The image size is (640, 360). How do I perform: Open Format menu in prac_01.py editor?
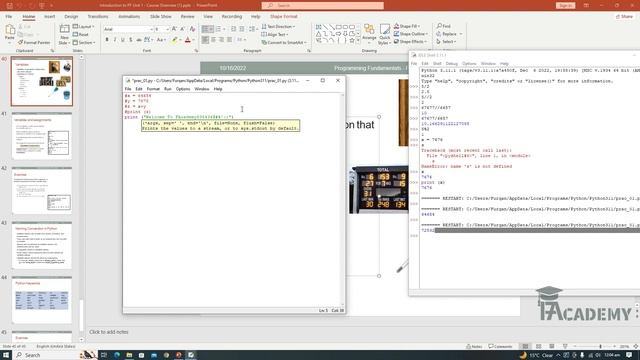[153, 89]
